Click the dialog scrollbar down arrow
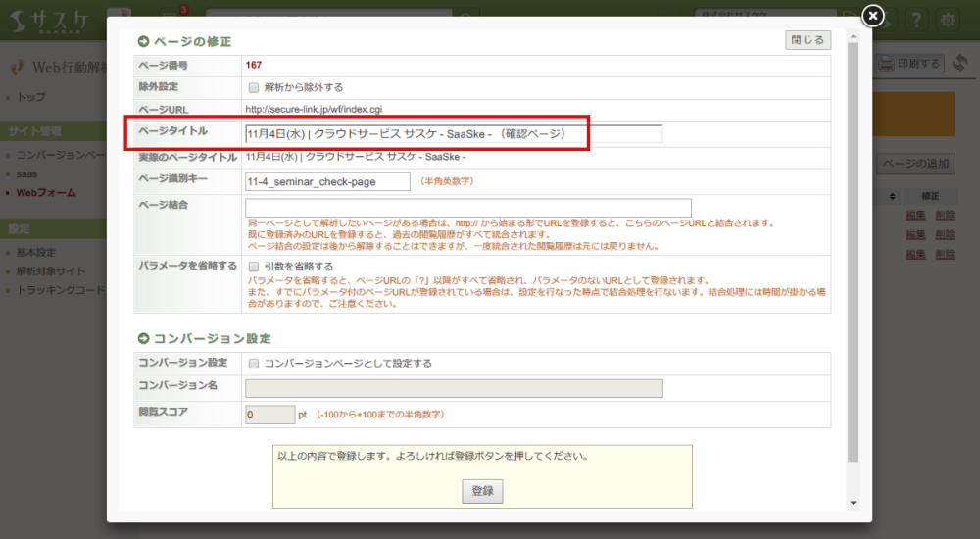Image resolution: width=980 pixels, height=539 pixels. point(852,502)
